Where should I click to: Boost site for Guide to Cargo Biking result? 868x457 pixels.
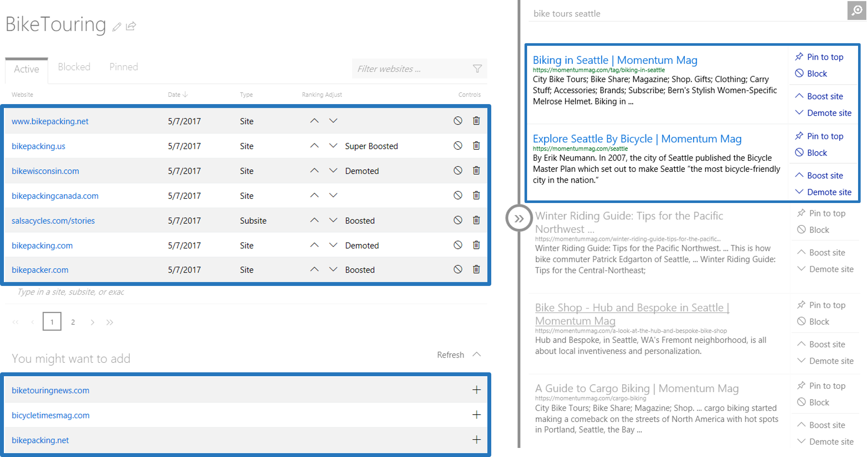tap(821, 425)
